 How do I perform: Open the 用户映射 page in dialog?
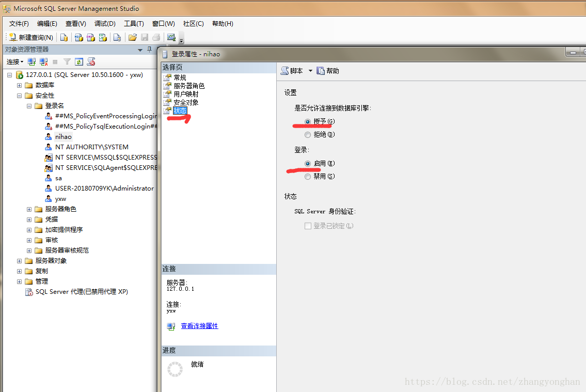186,94
